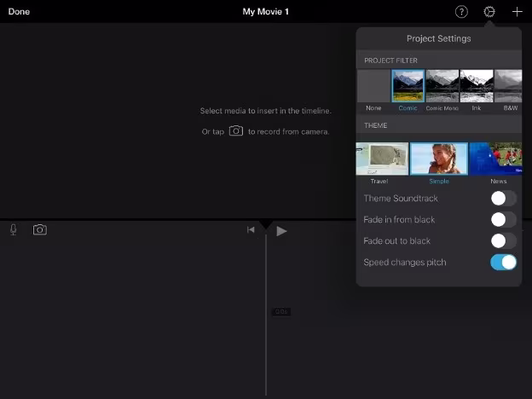Enable Fade out to black
Screen dimensions: 532x399
[x=504, y=241]
